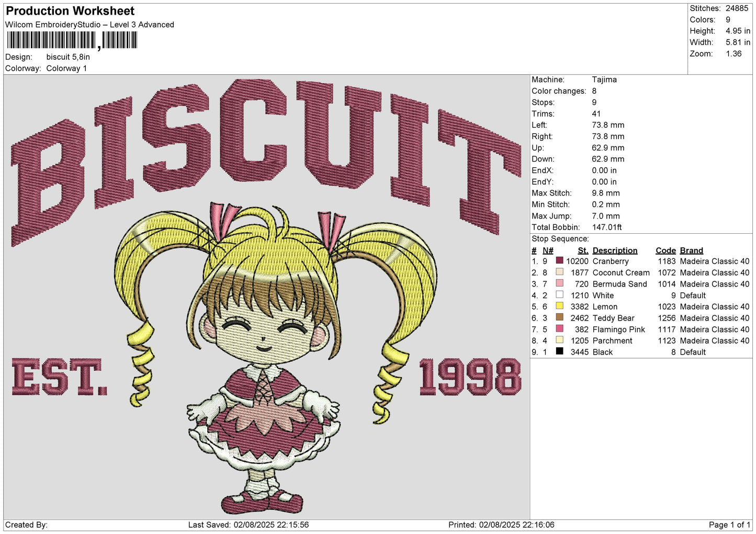Screen dimensions: 756x534
Task: Click the Flamingo Pink color swatch
Action: 559,328
